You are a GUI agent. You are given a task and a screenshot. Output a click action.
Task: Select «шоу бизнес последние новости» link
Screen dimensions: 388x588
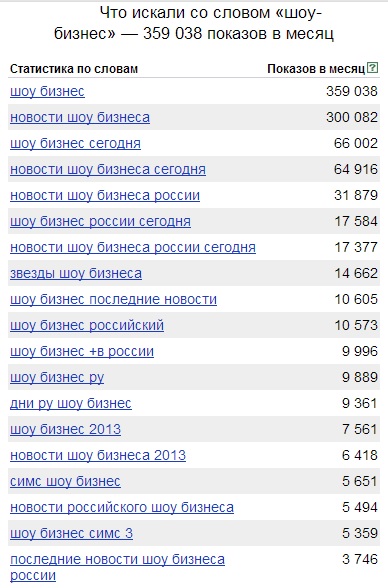(113, 299)
